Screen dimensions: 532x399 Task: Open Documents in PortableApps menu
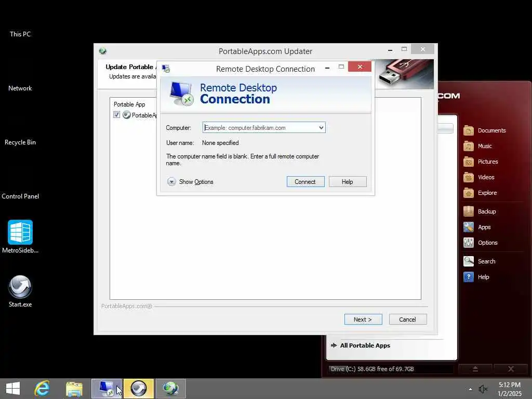click(x=485, y=130)
